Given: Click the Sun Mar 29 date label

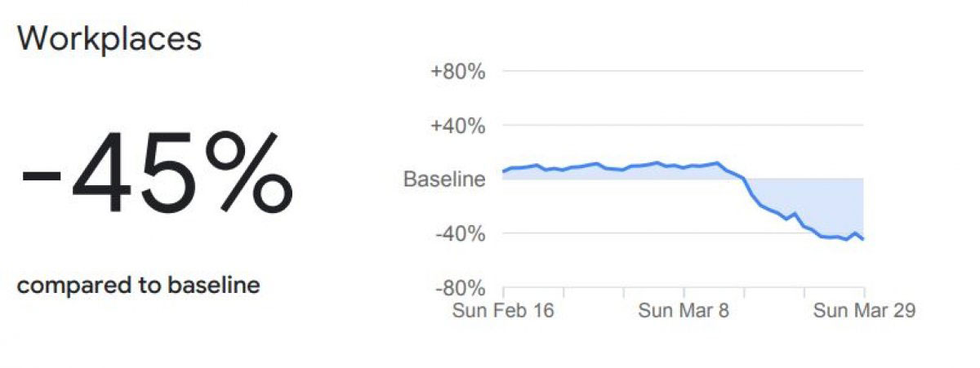Looking at the screenshot, I should (x=864, y=311).
